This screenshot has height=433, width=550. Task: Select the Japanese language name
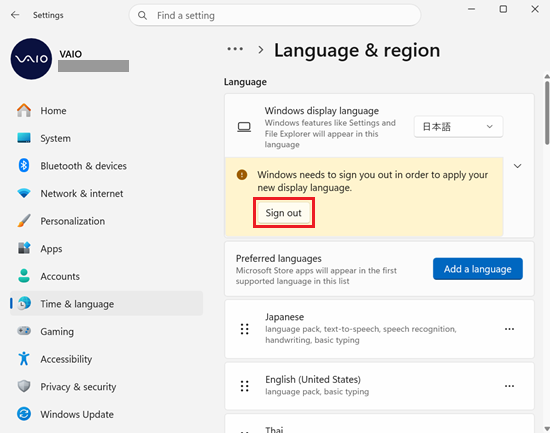click(x=284, y=317)
